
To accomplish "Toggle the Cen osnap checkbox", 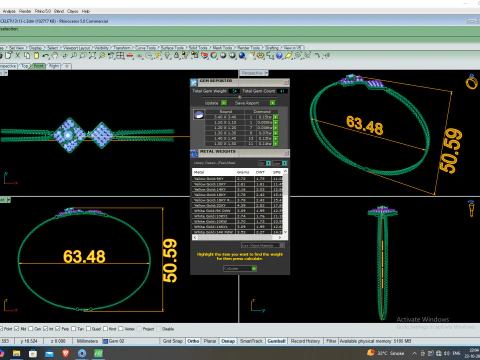I will 31,329.
